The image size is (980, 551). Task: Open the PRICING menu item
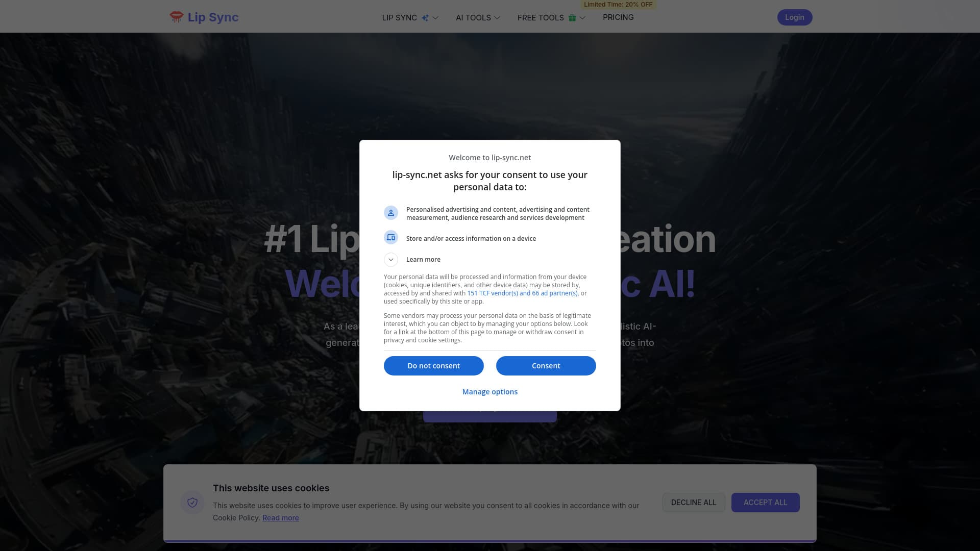coord(618,17)
